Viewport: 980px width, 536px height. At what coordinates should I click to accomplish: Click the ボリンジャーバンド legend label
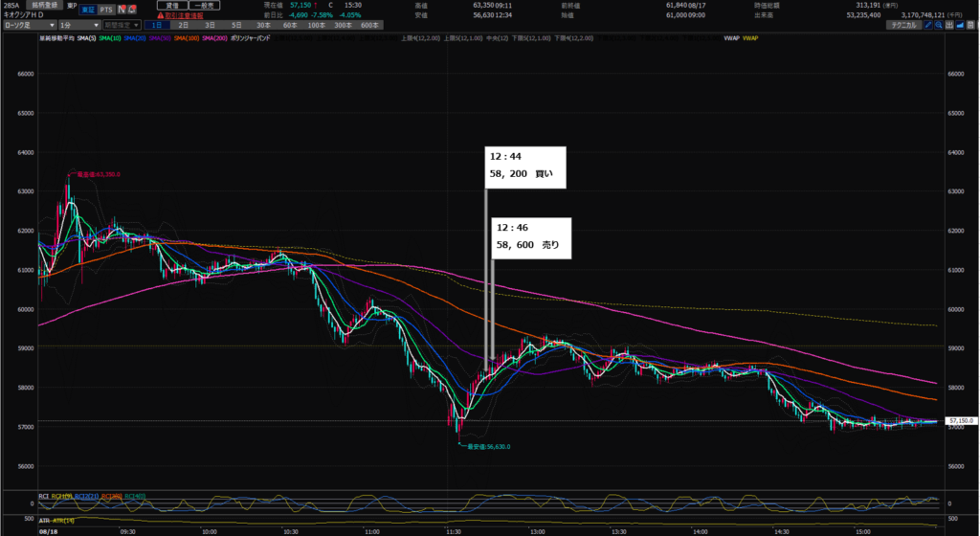coord(250,38)
